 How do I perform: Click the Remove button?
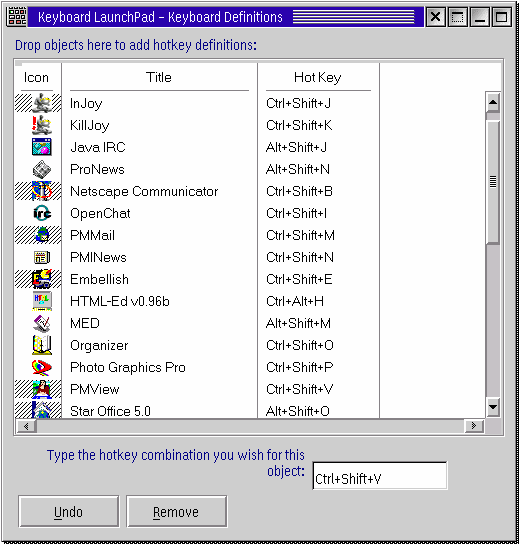point(176,512)
